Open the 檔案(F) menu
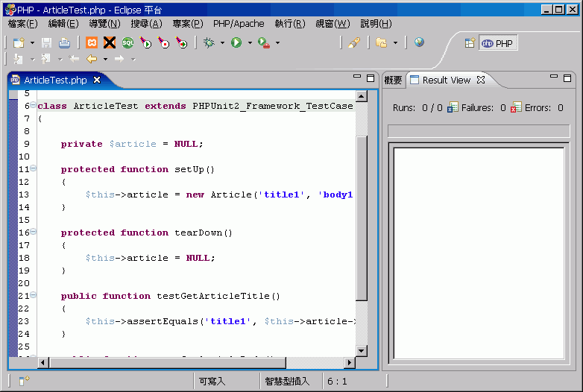 (x=22, y=24)
